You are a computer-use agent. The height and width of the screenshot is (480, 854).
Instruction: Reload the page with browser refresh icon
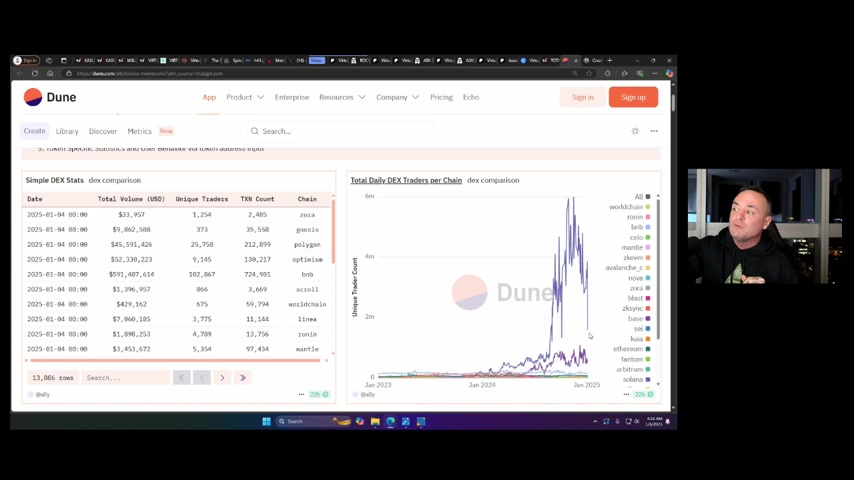tap(35, 73)
